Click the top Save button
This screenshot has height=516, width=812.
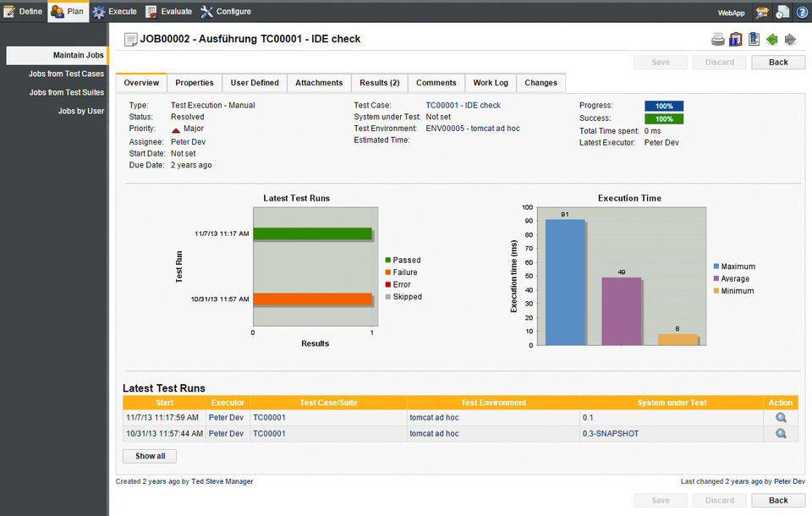click(x=661, y=62)
